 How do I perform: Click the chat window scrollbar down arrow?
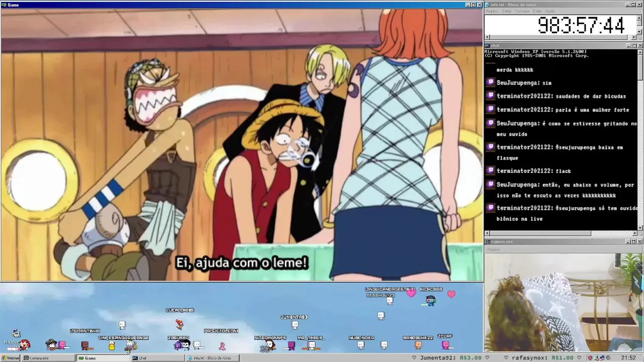(x=640, y=228)
